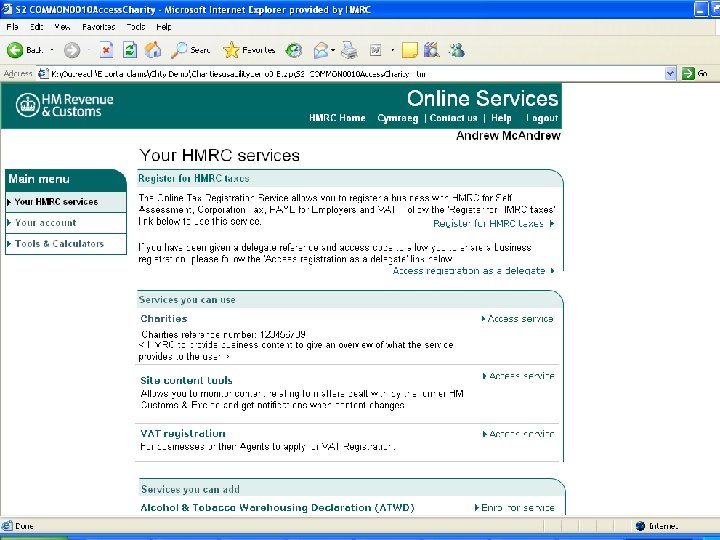Open Alcohol & Tobacco Warehousing Declaration heading

[x=277, y=508]
